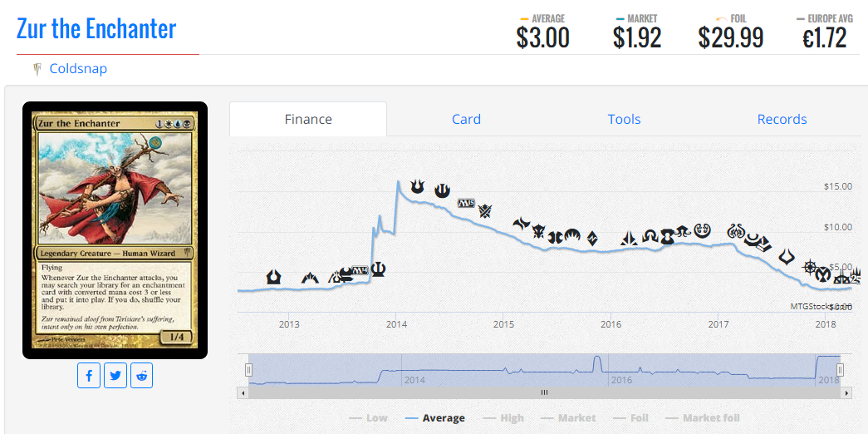Share card on Facebook icon
Viewport: 868px width, 434px height.
coord(89,376)
